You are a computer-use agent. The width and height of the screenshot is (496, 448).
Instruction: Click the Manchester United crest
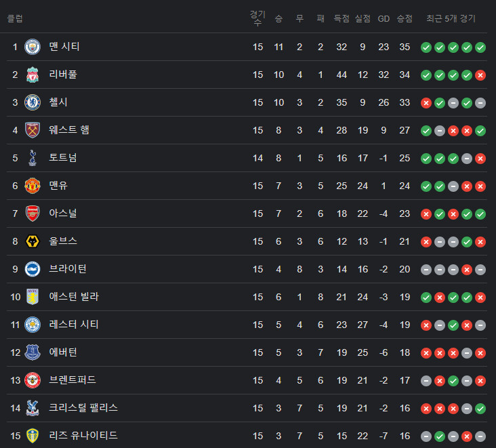pos(33,186)
